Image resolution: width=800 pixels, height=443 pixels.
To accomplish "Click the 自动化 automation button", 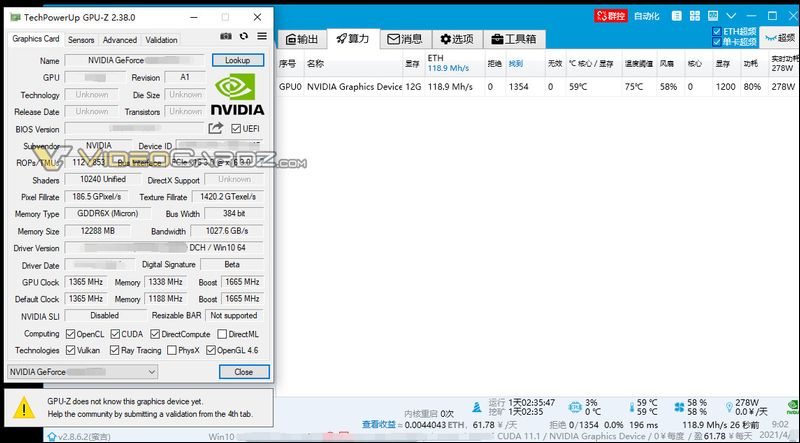I will tap(646, 16).
